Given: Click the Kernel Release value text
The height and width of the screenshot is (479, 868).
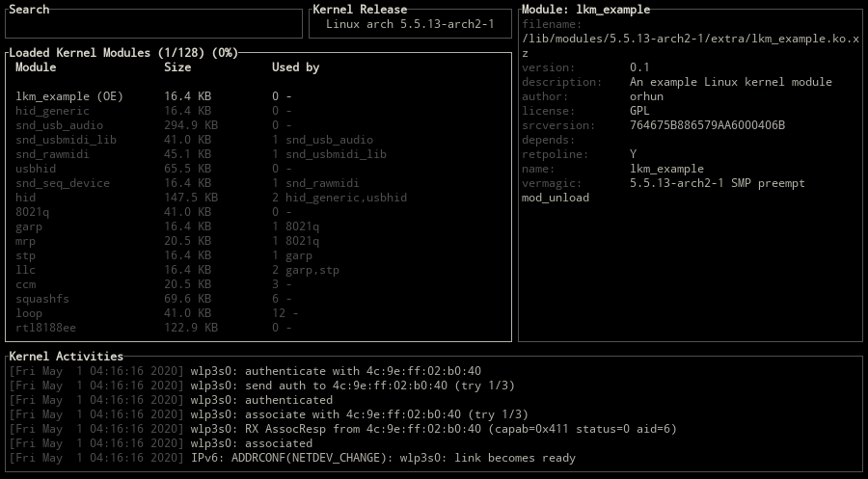Looking at the screenshot, I should [x=410, y=24].
